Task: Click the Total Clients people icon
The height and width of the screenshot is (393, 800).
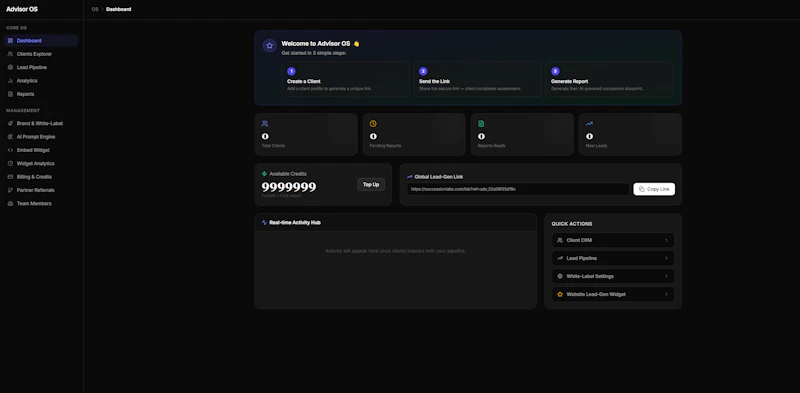Action: [265, 124]
